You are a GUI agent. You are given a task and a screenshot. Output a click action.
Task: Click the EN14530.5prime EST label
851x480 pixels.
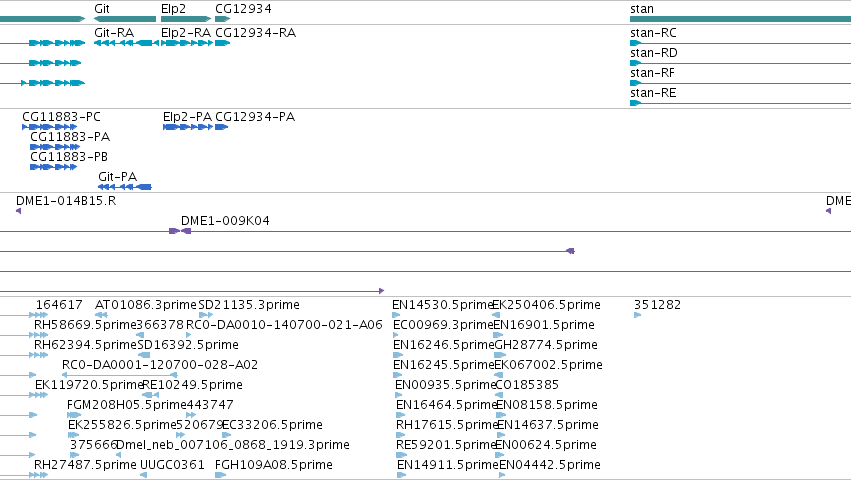[x=442, y=305]
